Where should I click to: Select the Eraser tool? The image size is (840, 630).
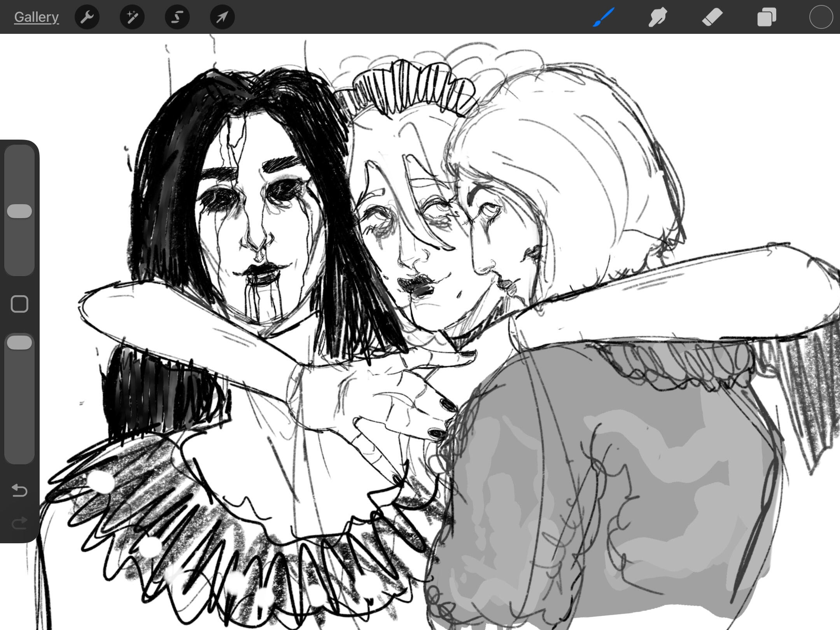click(712, 17)
